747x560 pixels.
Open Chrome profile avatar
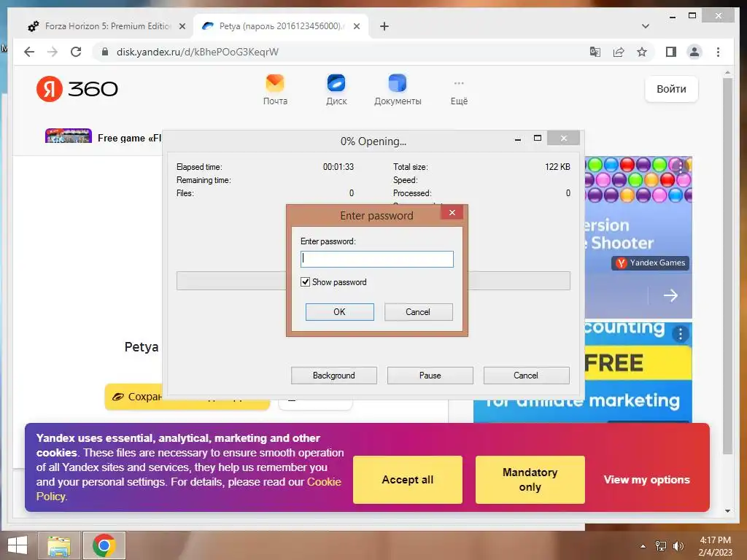pos(694,52)
